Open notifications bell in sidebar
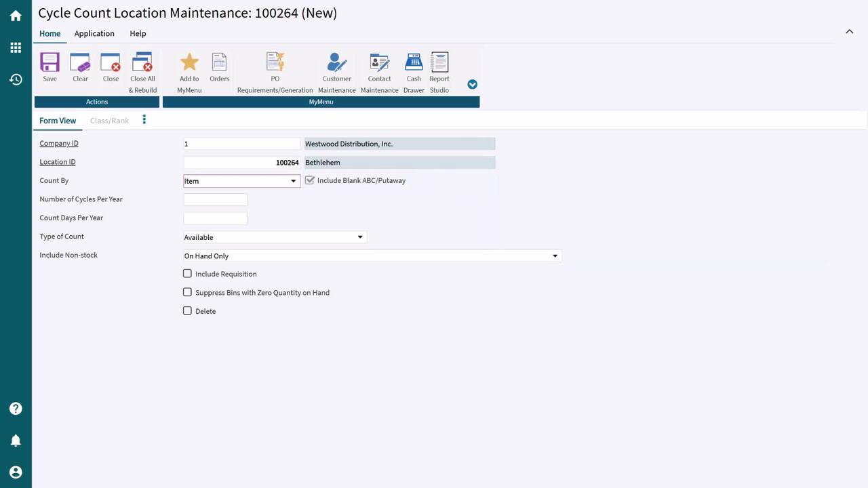Image resolution: width=868 pixels, height=488 pixels. coord(16,441)
